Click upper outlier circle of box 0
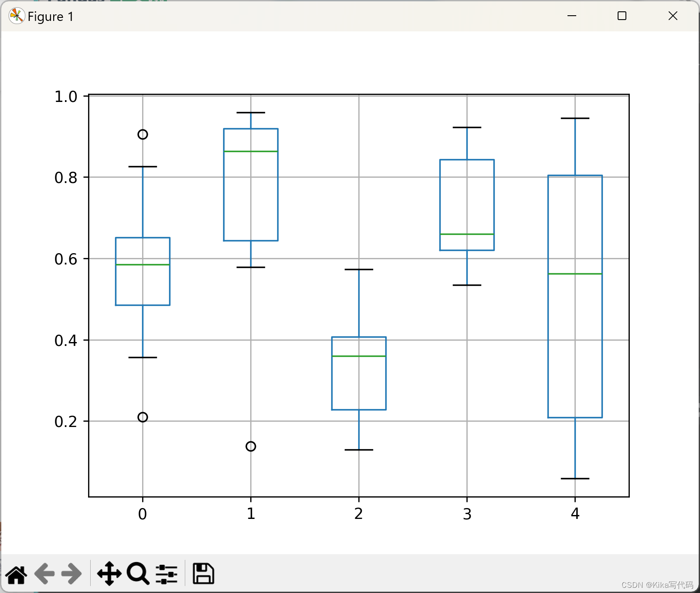The image size is (700, 593). pos(143,134)
